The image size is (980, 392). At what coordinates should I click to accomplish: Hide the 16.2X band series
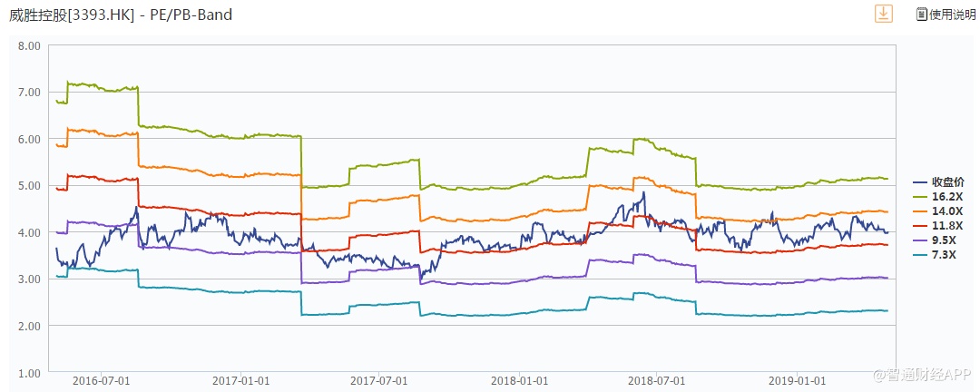click(940, 195)
